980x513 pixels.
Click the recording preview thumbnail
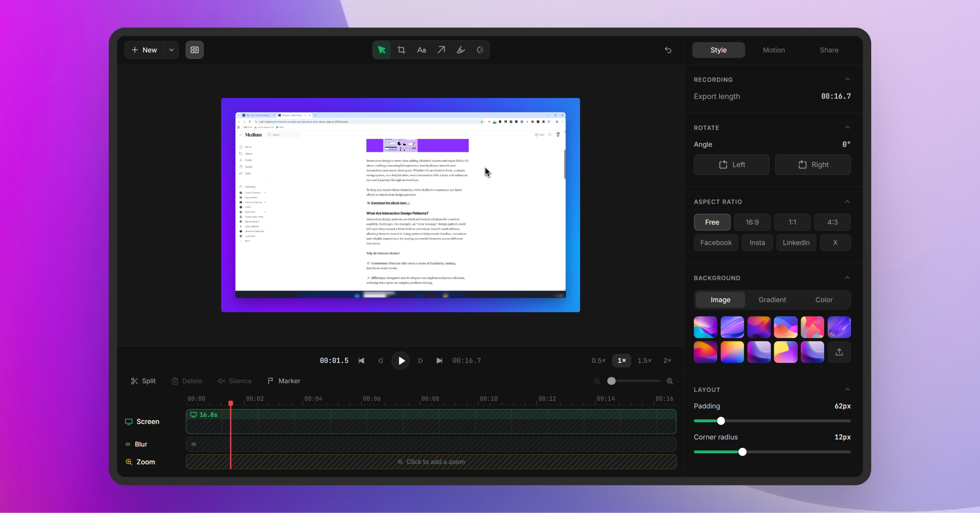(x=400, y=205)
